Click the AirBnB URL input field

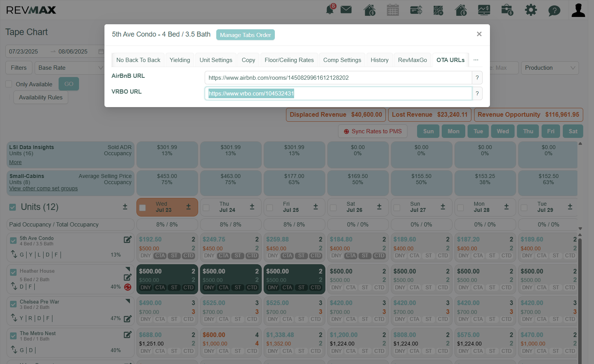(338, 78)
